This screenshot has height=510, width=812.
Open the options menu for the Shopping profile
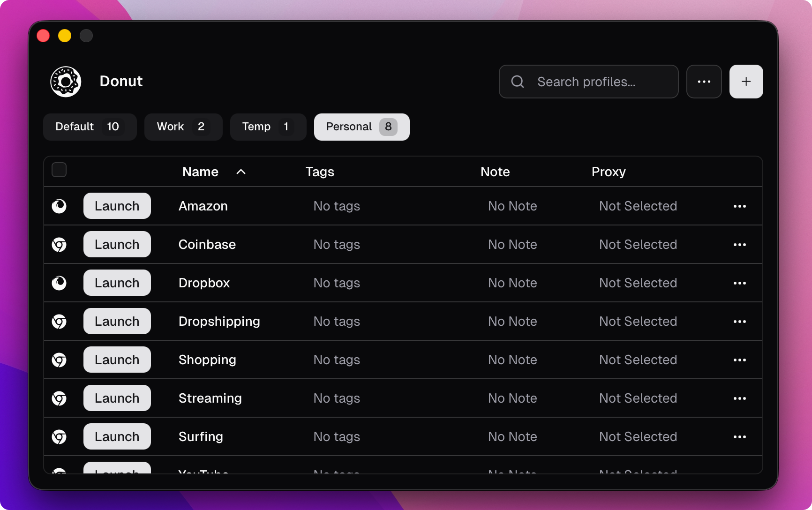pos(740,360)
